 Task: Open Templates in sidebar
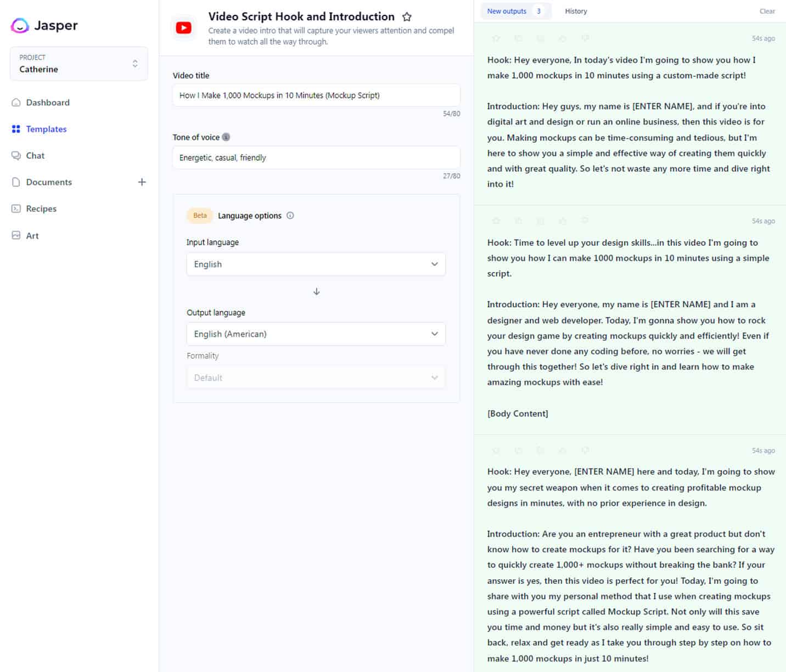46,129
